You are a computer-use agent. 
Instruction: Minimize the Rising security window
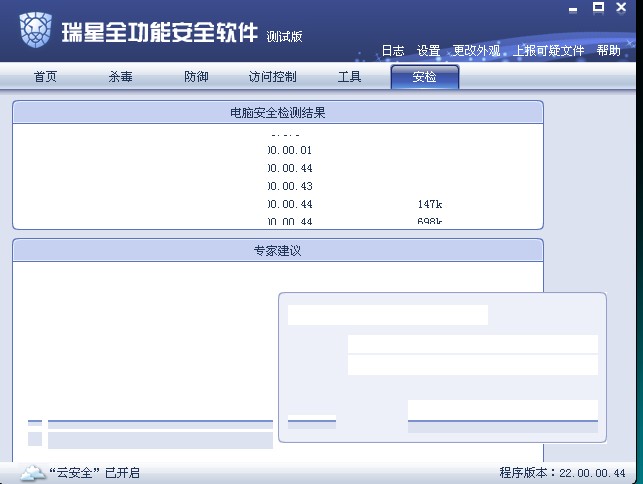[573, 10]
